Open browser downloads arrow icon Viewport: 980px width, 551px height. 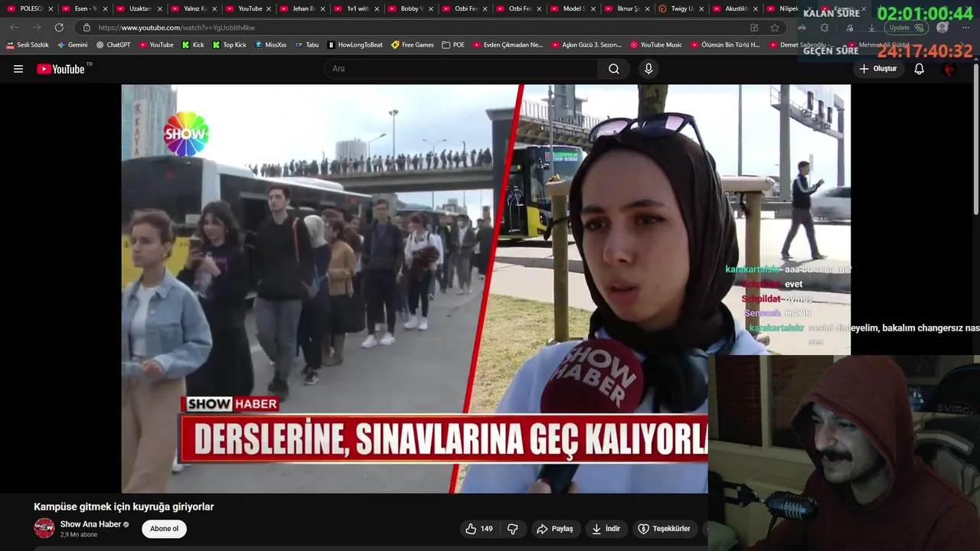(871, 28)
